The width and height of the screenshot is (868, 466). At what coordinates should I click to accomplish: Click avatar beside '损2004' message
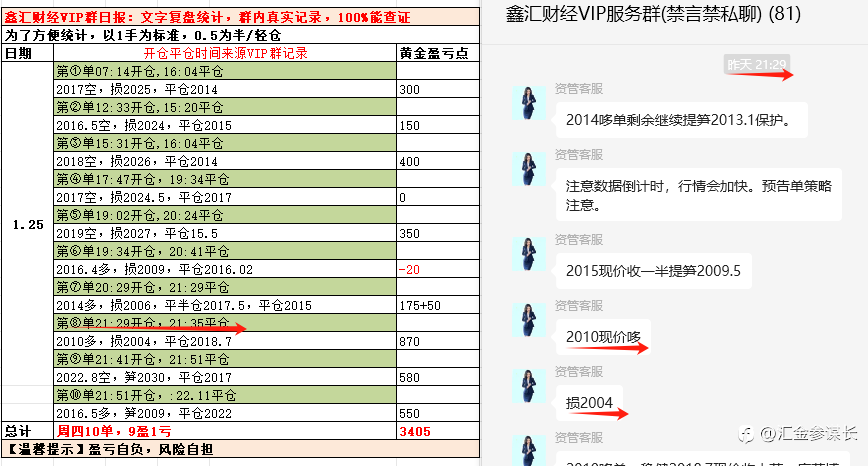point(529,386)
